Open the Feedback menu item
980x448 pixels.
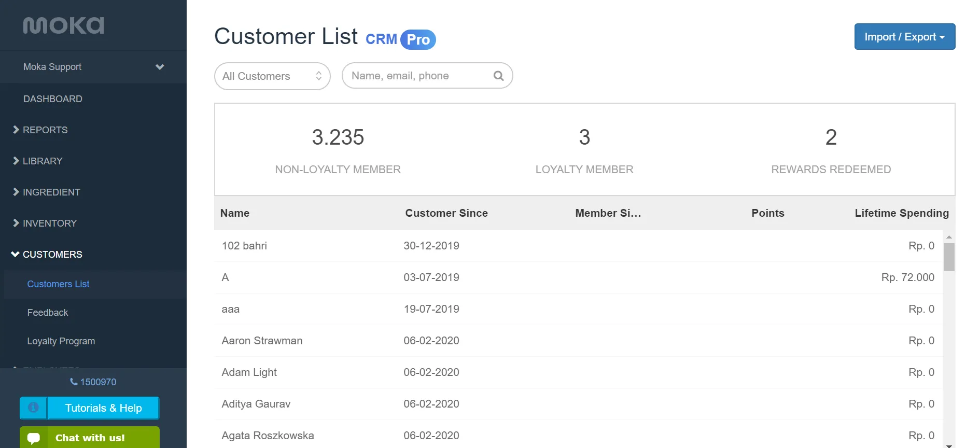tap(95, 313)
